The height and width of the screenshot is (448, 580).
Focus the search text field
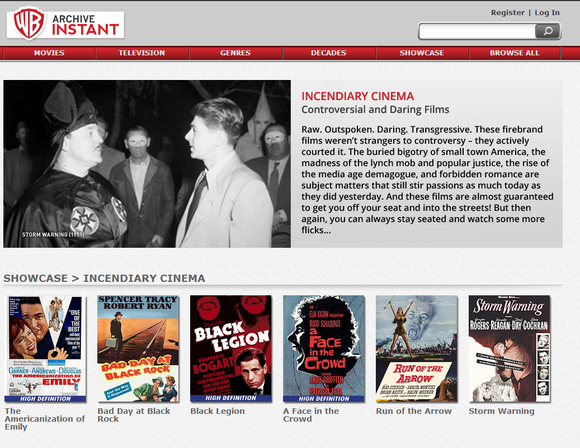pyautogui.click(x=477, y=31)
